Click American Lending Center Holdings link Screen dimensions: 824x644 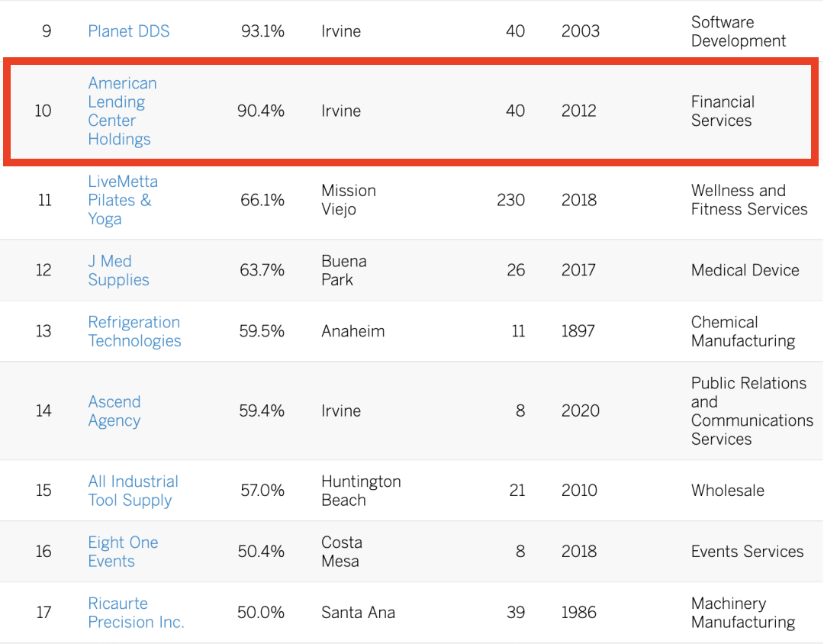pos(122,111)
